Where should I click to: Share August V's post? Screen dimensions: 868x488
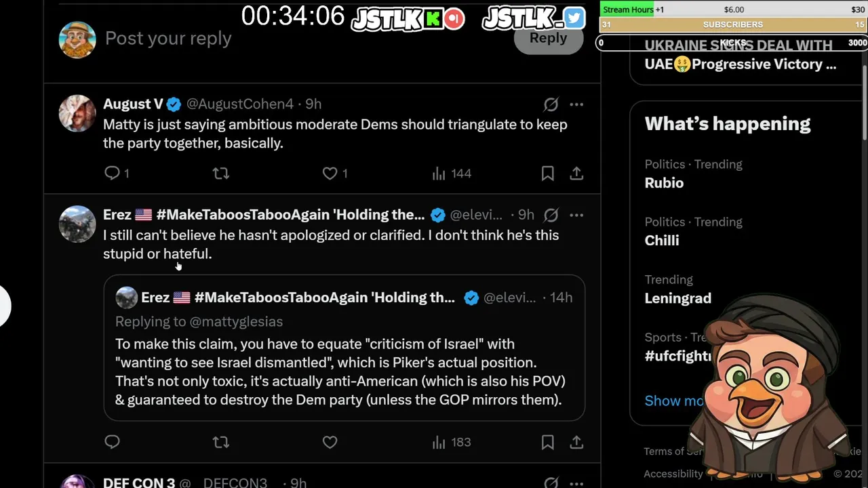[576, 174]
